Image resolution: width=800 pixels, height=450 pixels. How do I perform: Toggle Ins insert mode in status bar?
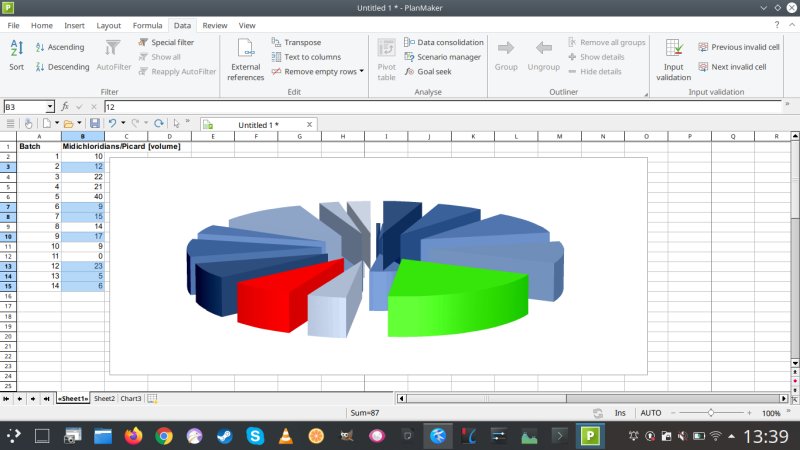(620, 412)
